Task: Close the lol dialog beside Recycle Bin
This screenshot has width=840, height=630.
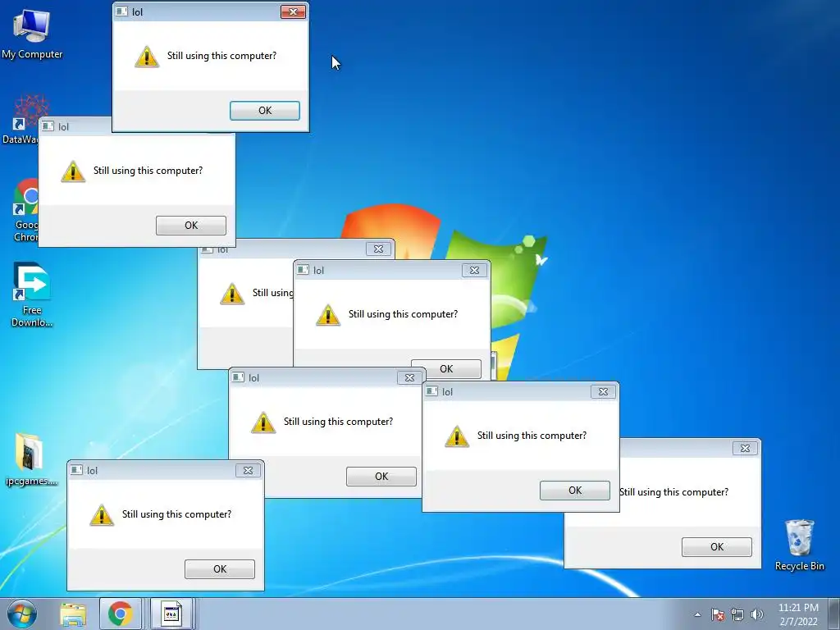Action: pyautogui.click(x=745, y=449)
